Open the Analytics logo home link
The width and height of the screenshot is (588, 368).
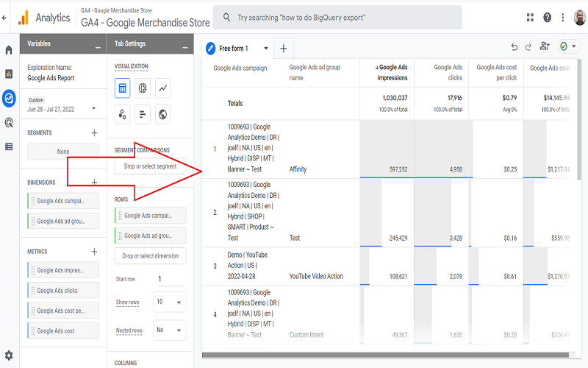pos(44,18)
